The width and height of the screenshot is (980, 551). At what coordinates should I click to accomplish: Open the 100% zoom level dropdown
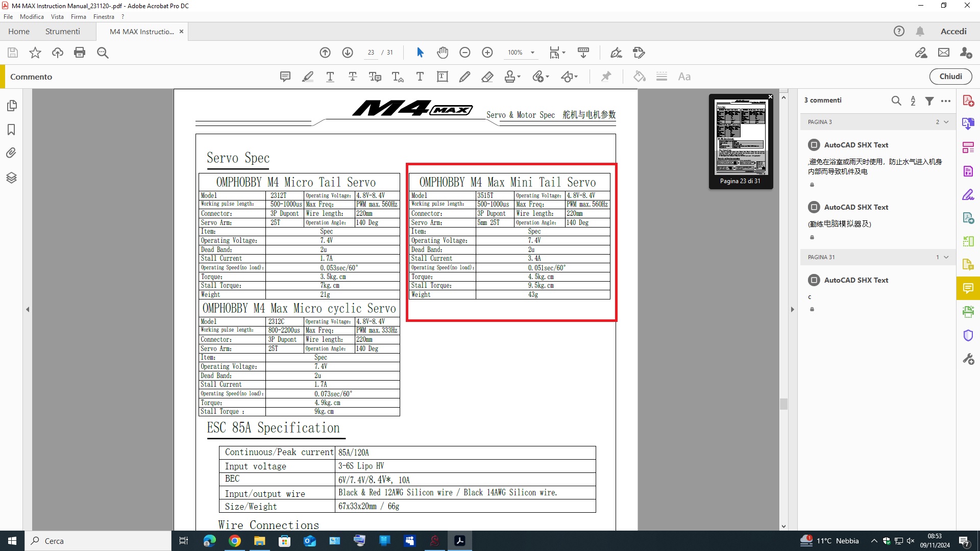tap(532, 53)
